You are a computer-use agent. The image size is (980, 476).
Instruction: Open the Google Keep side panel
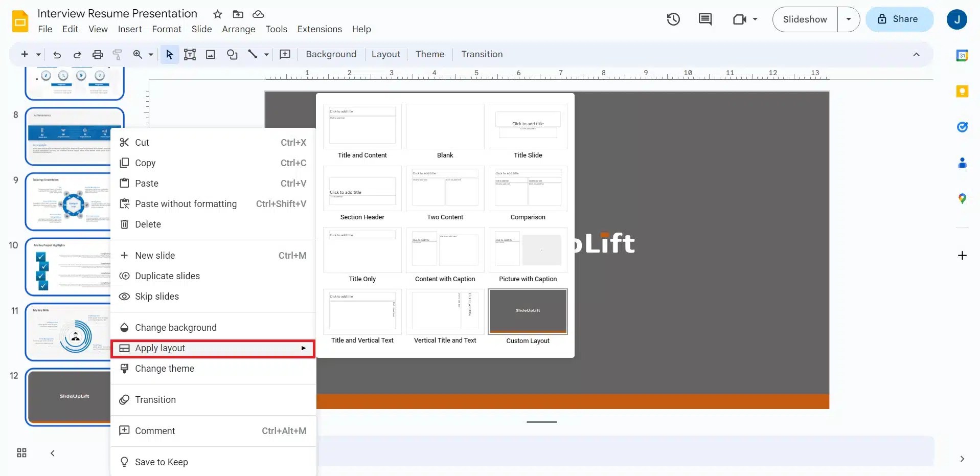point(963,91)
